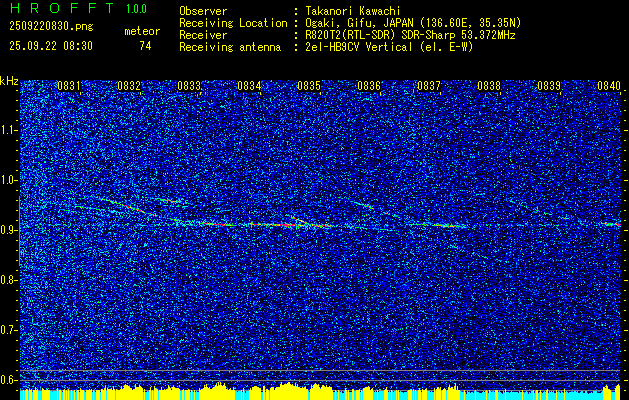Click the 0832 time marker
Image resolution: width=629 pixels, height=400 pixels.
(129, 86)
